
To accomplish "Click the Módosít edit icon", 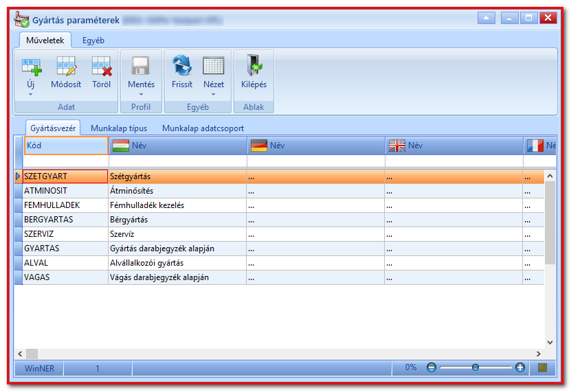I will tap(66, 66).
